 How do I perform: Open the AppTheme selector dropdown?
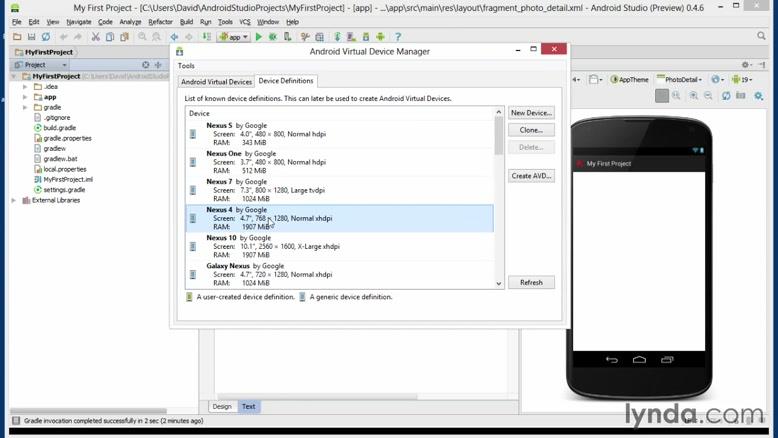pos(630,79)
